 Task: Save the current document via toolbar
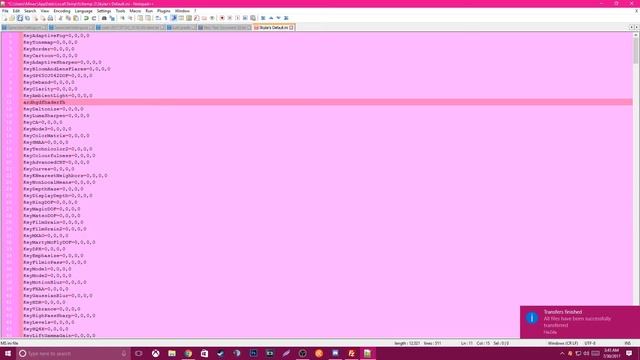coord(20,18)
